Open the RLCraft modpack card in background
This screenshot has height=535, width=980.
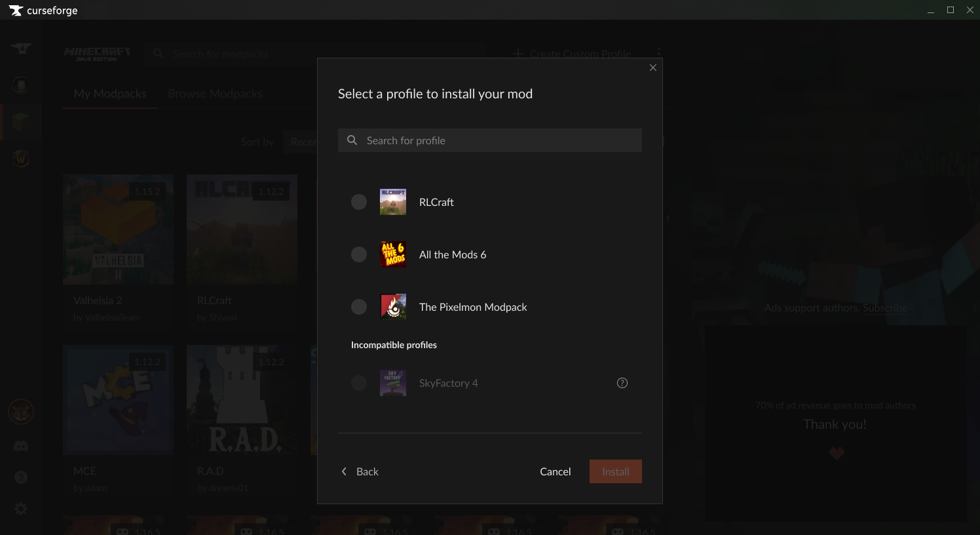click(x=242, y=251)
